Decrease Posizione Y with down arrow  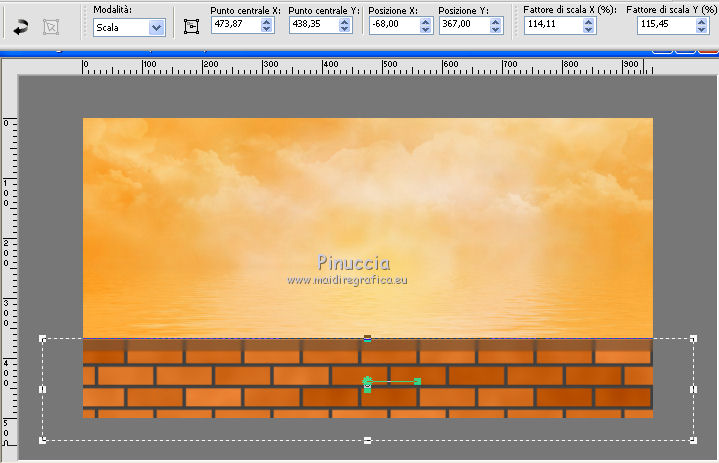point(495,29)
